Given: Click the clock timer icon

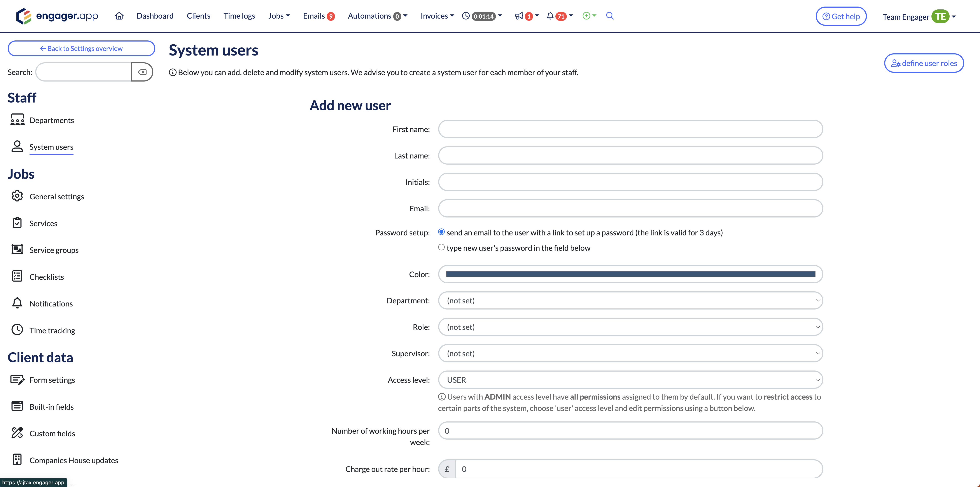Looking at the screenshot, I should click(466, 16).
